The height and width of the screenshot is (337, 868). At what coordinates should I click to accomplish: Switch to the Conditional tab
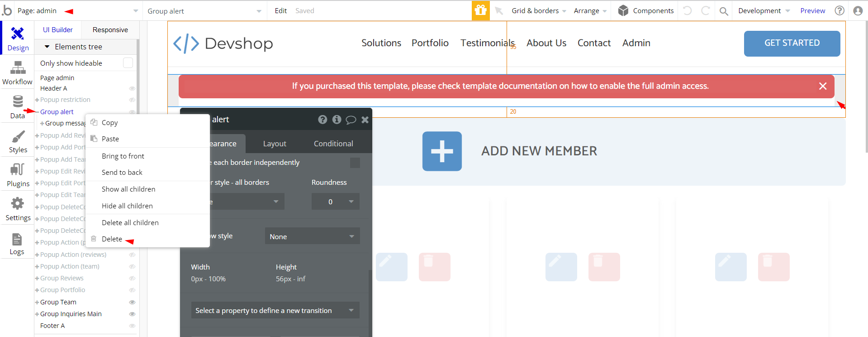(x=333, y=144)
